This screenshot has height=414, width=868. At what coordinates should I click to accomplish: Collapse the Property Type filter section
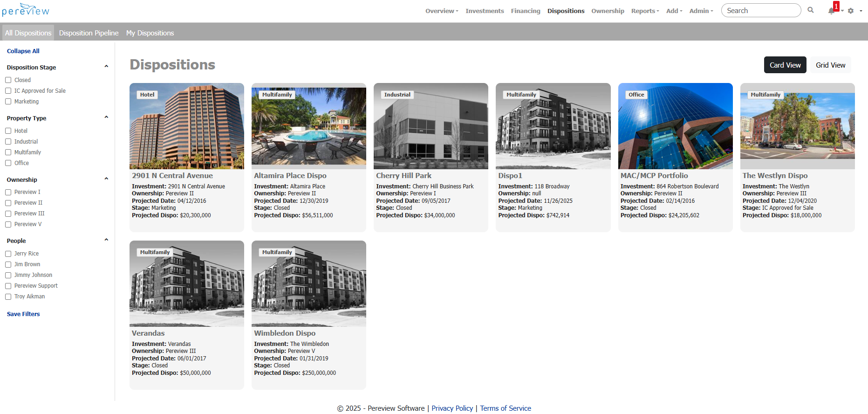106,117
